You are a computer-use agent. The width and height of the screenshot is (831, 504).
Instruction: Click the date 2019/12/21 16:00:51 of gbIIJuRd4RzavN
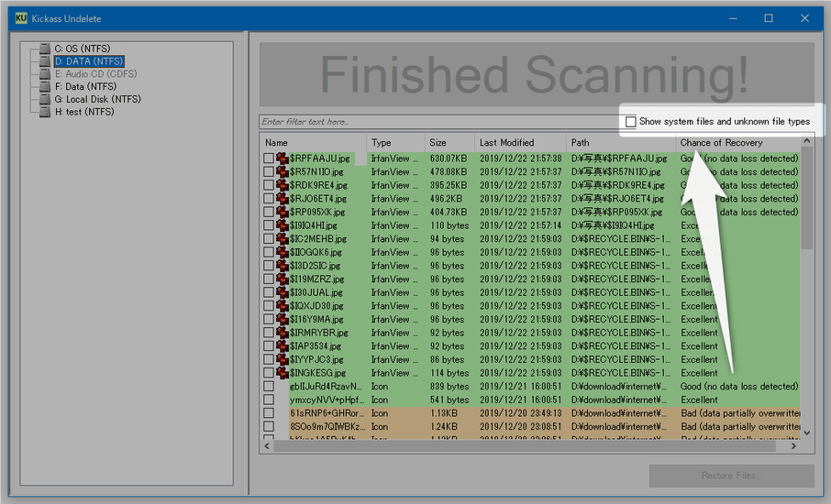[x=520, y=387]
